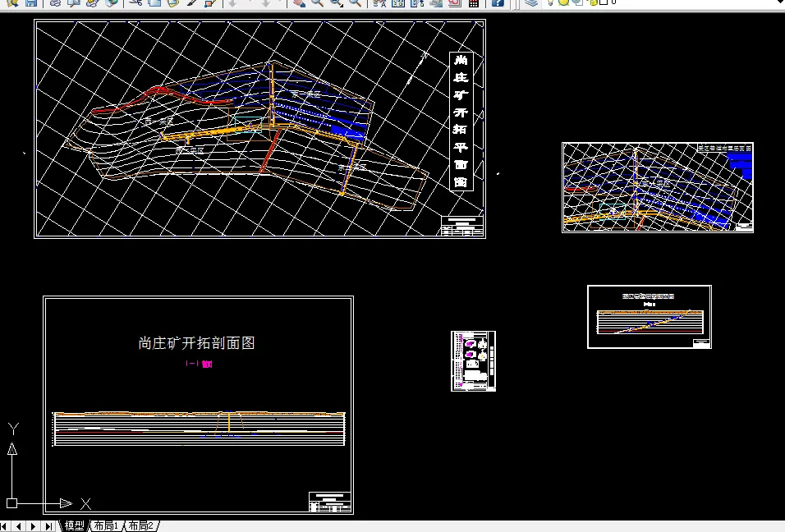Open an existing drawing file

click(x=11, y=4)
